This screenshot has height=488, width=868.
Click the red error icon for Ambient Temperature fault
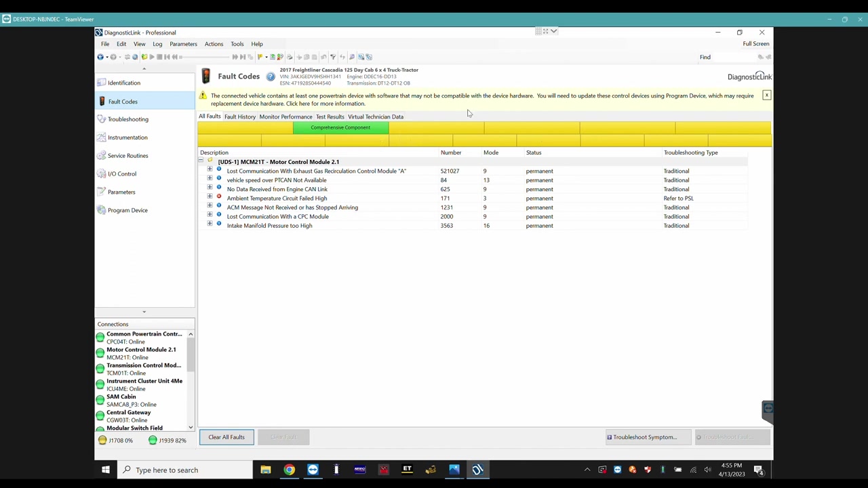[x=218, y=197]
